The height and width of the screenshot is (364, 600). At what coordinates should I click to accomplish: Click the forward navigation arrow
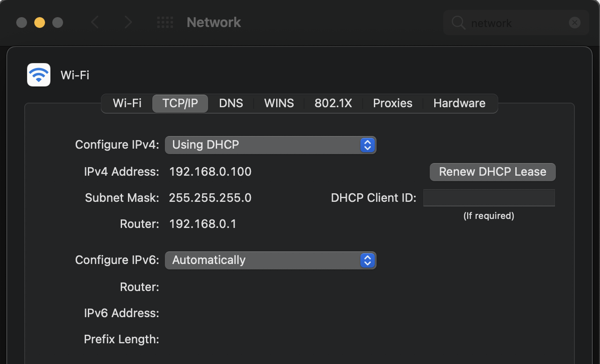coord(128,23)
